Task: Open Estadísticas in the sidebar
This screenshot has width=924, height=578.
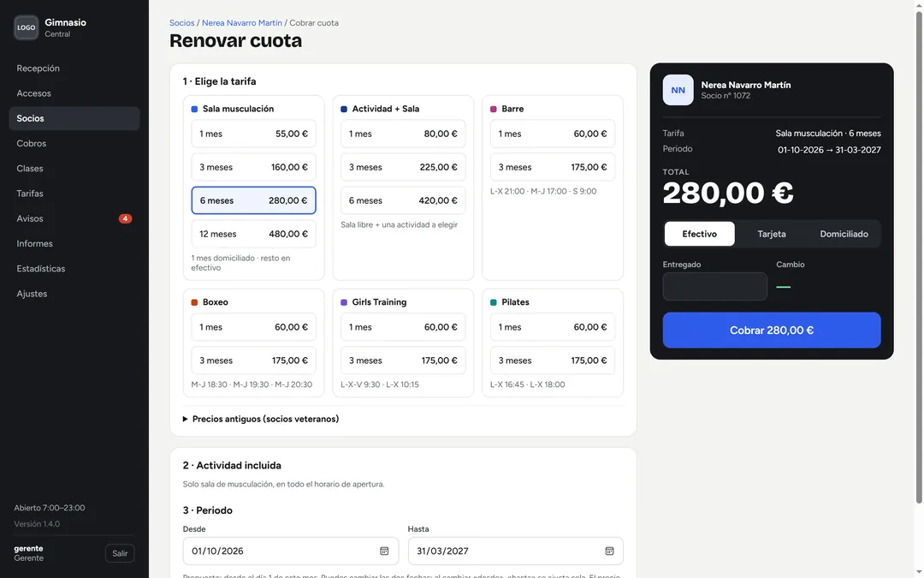Action: (74, 268)
